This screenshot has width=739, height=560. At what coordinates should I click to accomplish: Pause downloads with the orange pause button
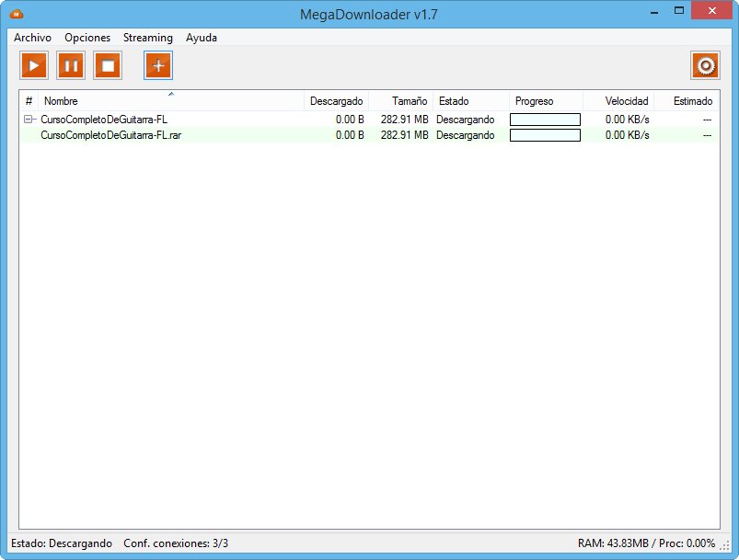pos(71,65)
